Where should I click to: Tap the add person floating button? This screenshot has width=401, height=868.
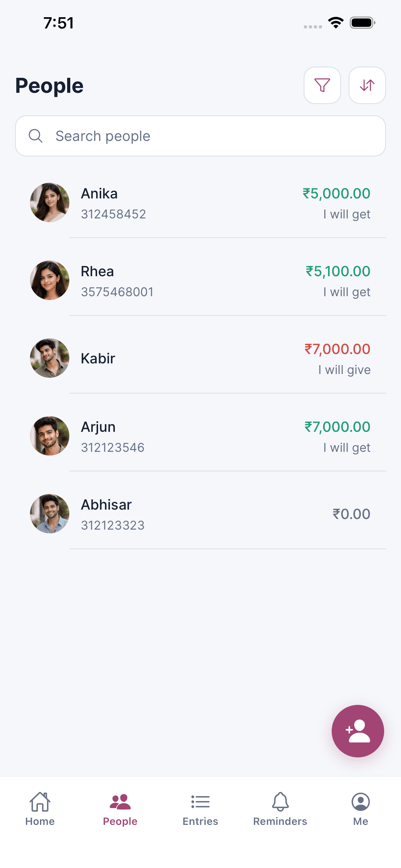[358, 731]
